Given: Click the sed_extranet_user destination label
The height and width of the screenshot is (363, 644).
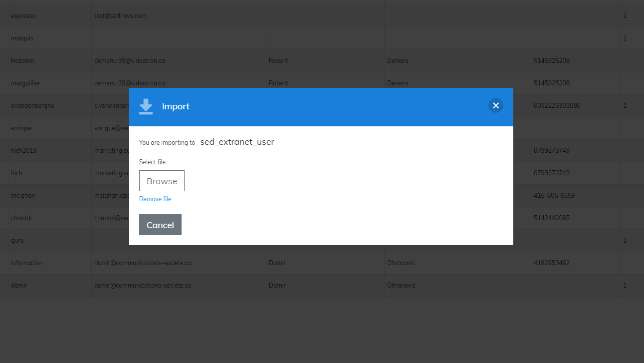Looking at the screenshot, I should tap(237, 142).
